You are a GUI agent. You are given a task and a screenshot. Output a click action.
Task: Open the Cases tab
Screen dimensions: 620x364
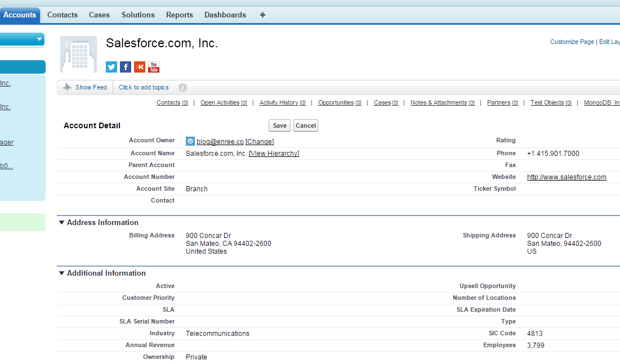(99, 15)
